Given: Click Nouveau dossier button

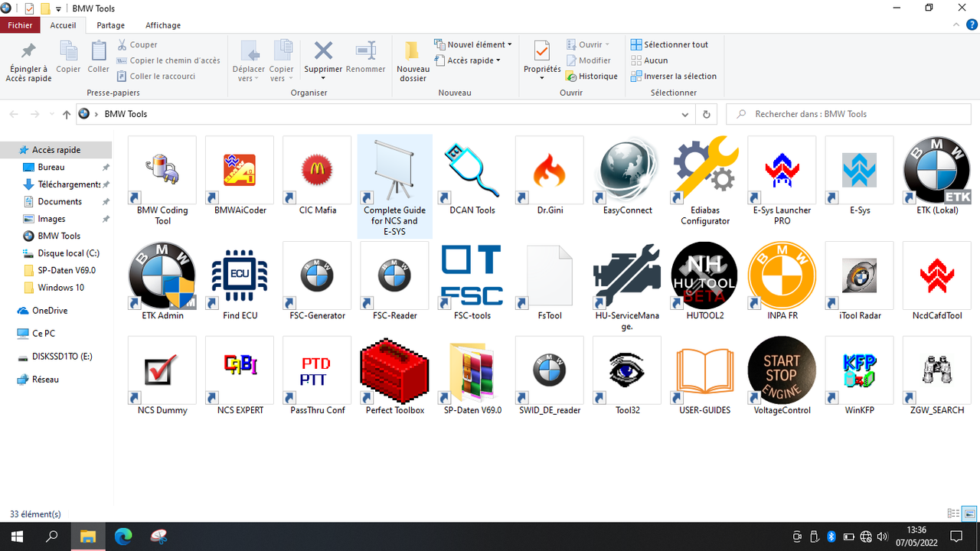Looking at the screenshot, I should click(413, 60).
